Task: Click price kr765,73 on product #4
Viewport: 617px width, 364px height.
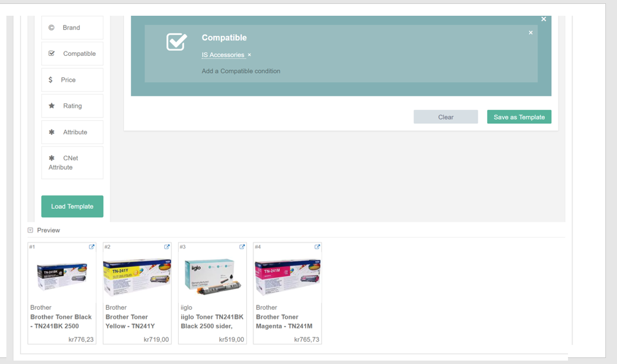Action: click(306, 339)
